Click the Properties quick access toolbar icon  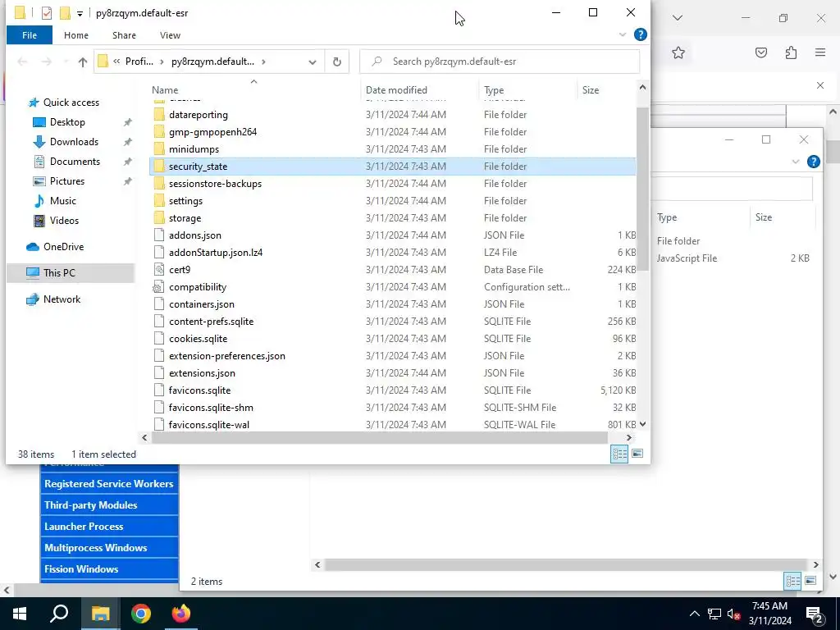(x=47, y=13)
